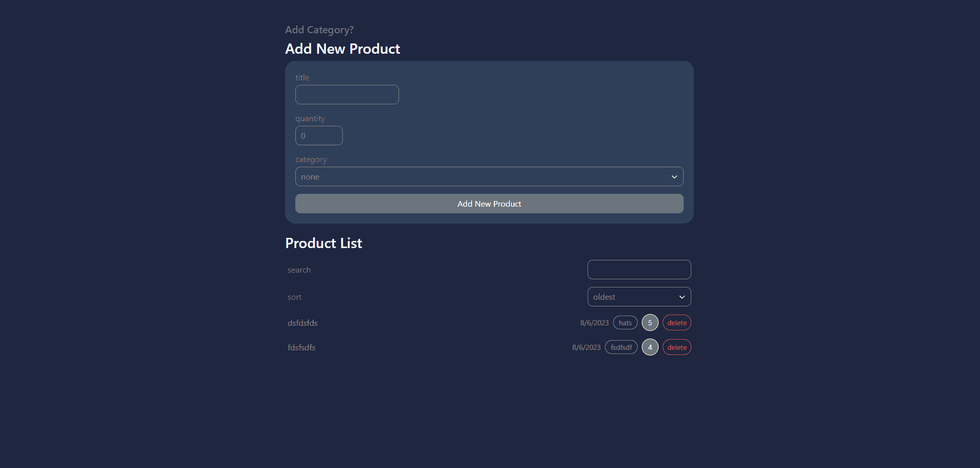
Task: Click the chevron arrow on the category selector
Action: pos(674,176)
